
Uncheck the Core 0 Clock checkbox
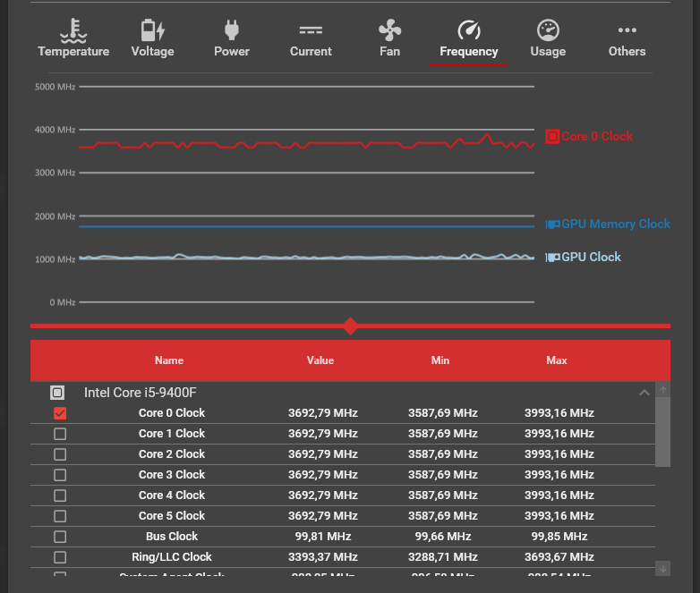pos(60,413)
